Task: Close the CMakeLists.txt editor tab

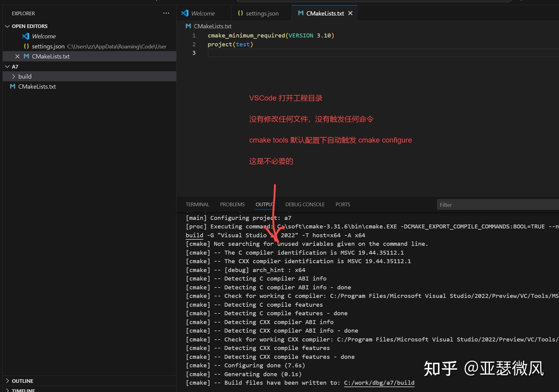Action: coord(351,13)
